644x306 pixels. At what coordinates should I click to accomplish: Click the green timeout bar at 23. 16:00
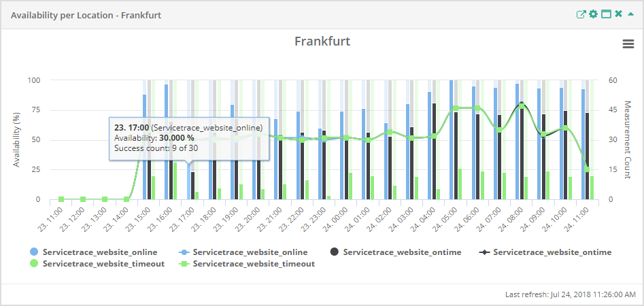click(x=175, y=181)
